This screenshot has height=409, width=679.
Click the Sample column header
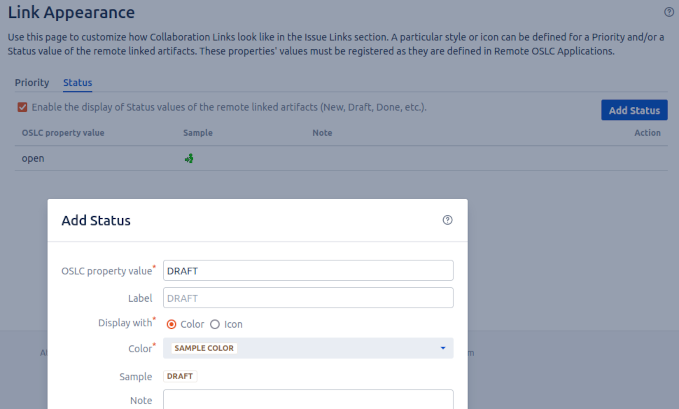[198, 133]
